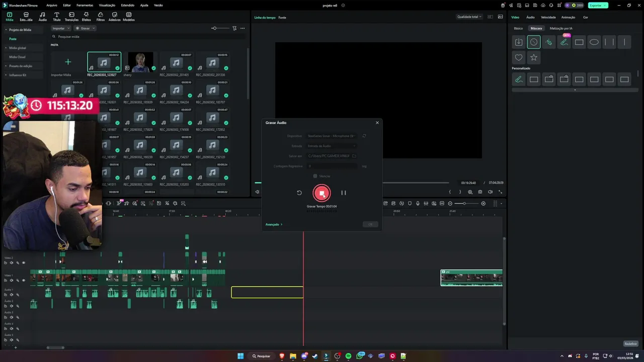Click the Importar Mídia plus tile
This screenshot has height=362, width=644.
68,62
